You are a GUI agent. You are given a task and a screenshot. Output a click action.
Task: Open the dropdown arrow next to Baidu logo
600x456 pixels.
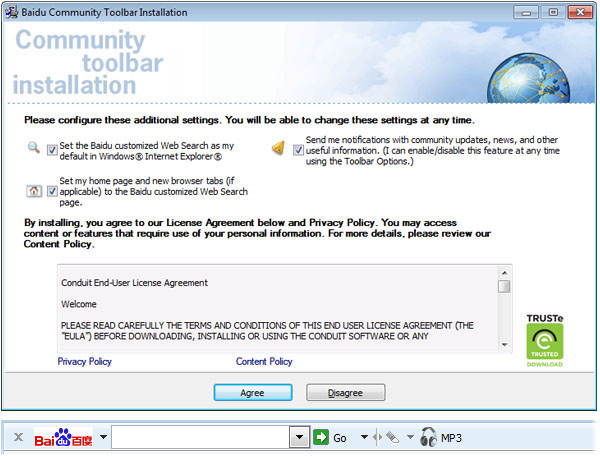click(x=103, y=436)
